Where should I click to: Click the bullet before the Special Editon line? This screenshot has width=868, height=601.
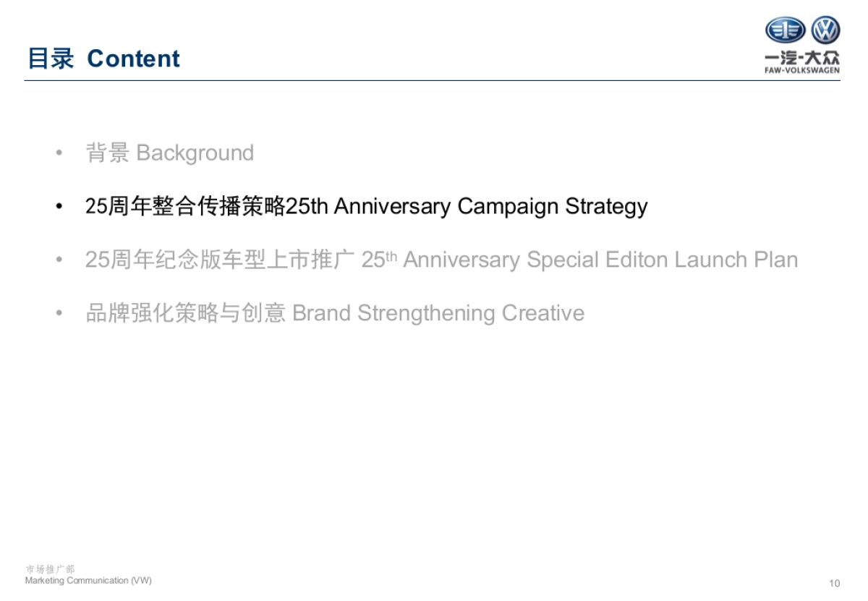60,260
